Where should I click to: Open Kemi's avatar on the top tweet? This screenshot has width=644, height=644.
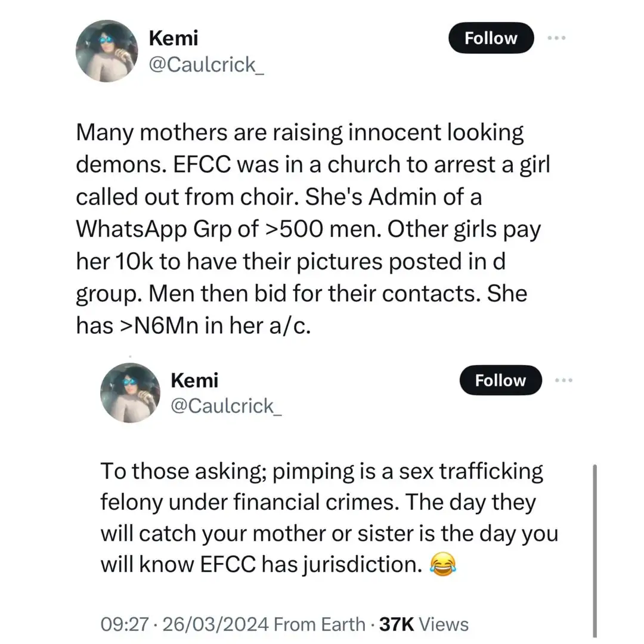(x=107, y=51)
